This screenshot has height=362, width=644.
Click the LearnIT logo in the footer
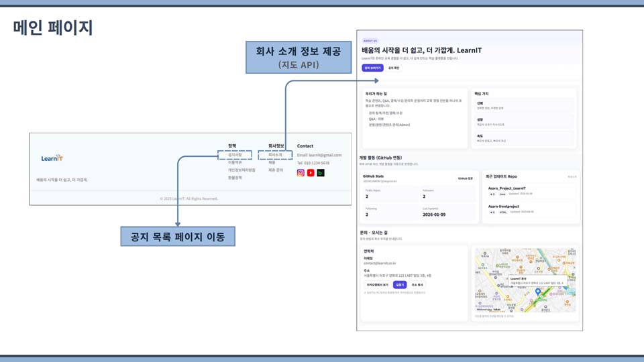click(52, 158)
